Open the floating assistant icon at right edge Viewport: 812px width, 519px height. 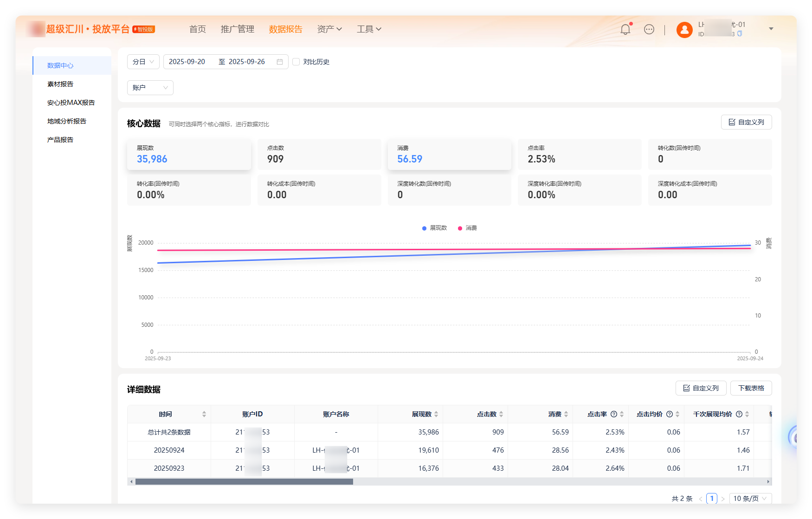793,437
